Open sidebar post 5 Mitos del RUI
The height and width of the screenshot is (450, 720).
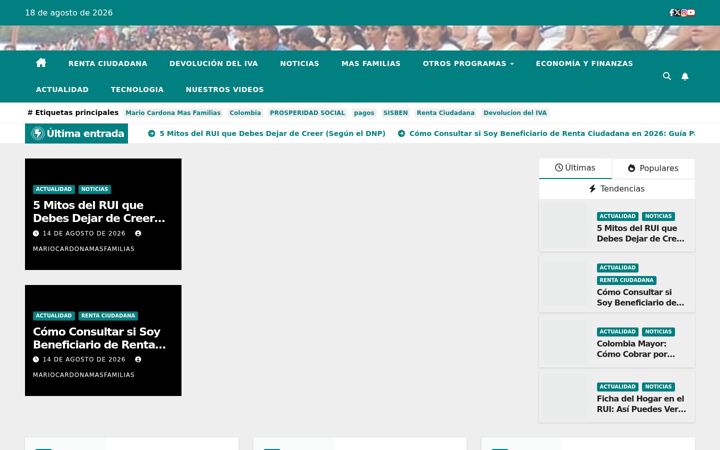point(641,233)
